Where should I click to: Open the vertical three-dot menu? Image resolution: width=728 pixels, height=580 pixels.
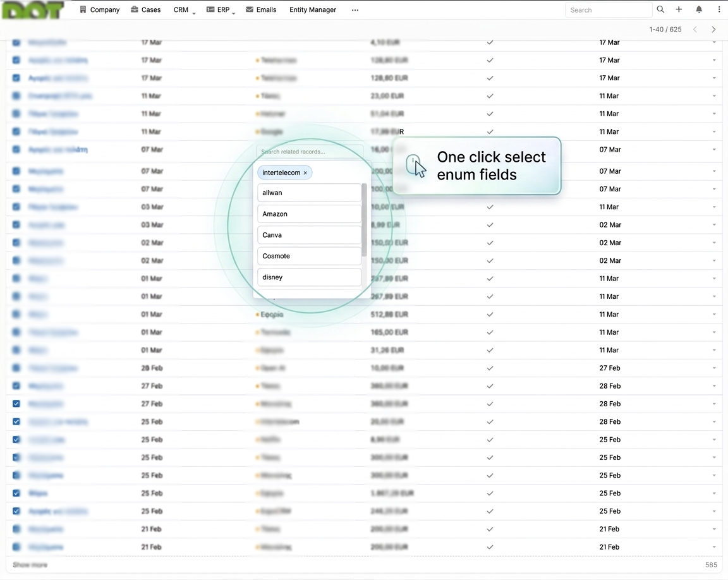click(719, 9)
